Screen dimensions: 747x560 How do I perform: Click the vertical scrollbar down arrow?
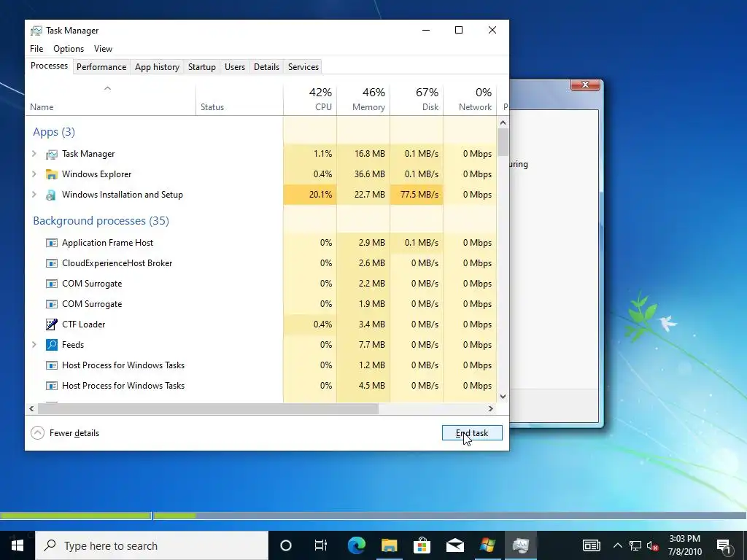(503, 396)
